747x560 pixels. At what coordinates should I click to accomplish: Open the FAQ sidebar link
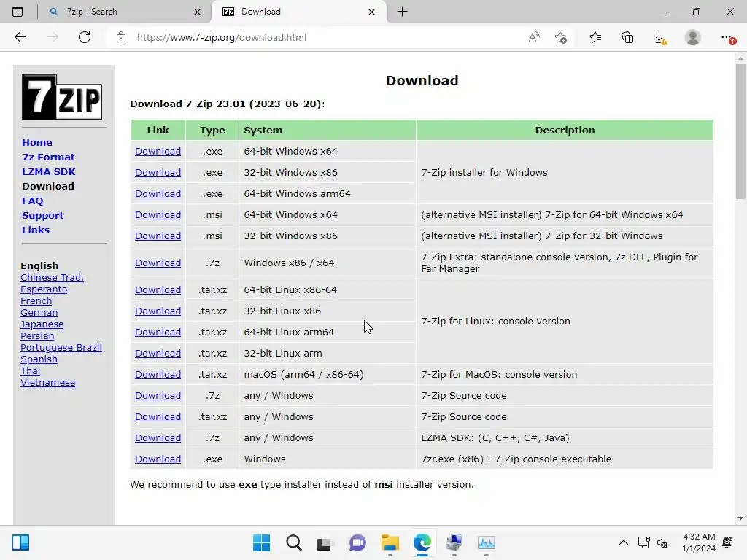32,201
